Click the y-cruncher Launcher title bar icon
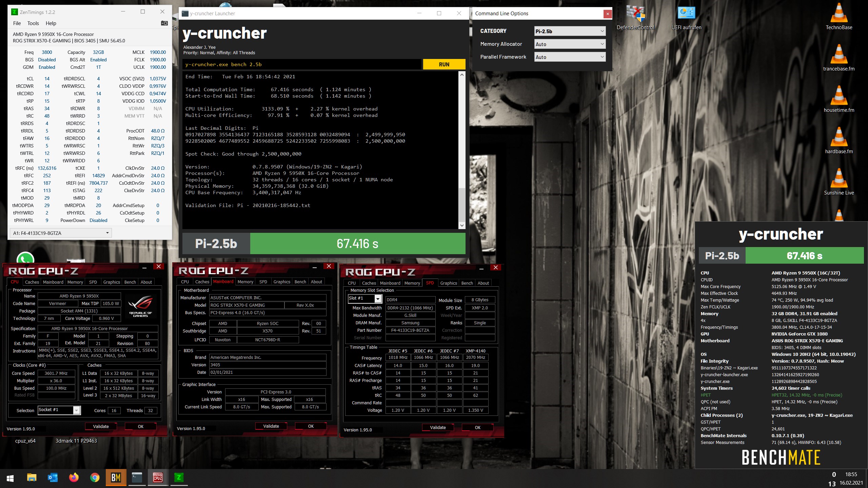Screen dimensions: 868x488 click(185, 14)
